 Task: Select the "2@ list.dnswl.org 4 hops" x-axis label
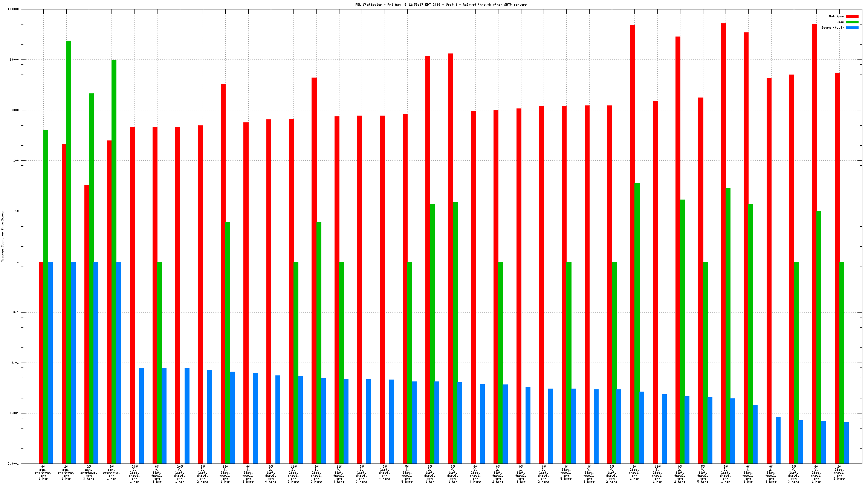click(x=384, y=473)
